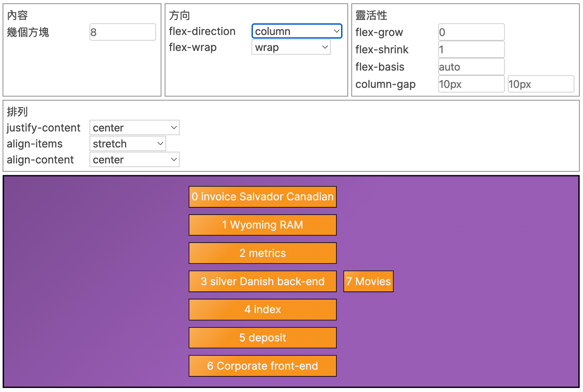
Task: Expand the align-content dropdown
Action: pyautogui.click(x=134, y=160)
